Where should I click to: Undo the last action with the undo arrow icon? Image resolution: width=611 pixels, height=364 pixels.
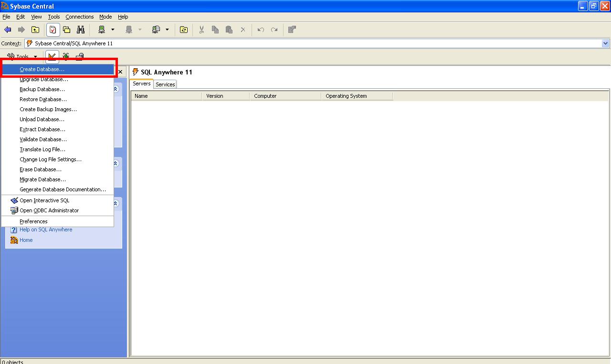[260, 29]
